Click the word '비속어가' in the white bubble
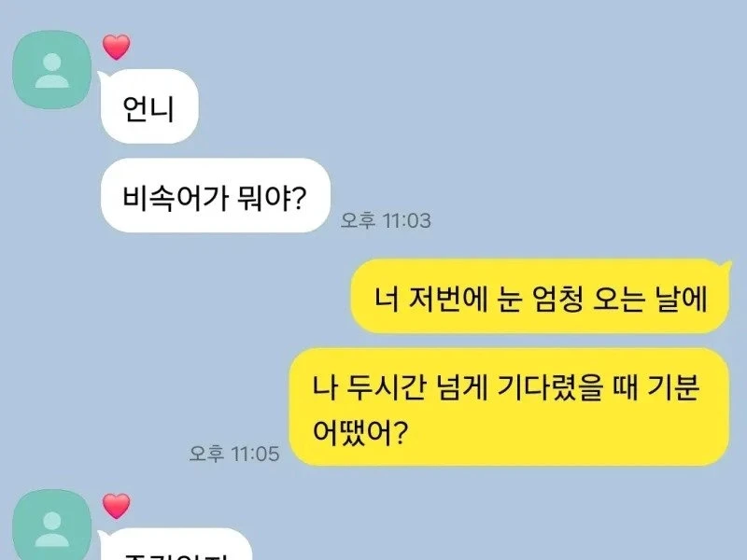This screenshot has height=560, width=747. coord(176,197)
